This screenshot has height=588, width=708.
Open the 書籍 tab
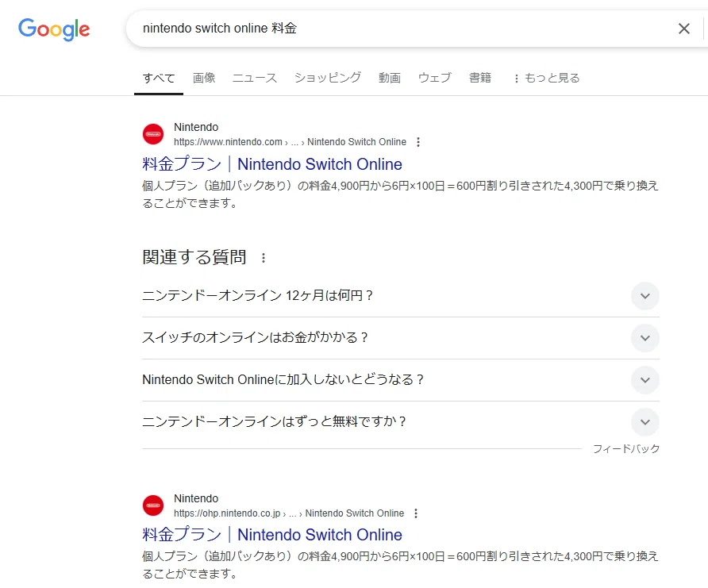480,78
